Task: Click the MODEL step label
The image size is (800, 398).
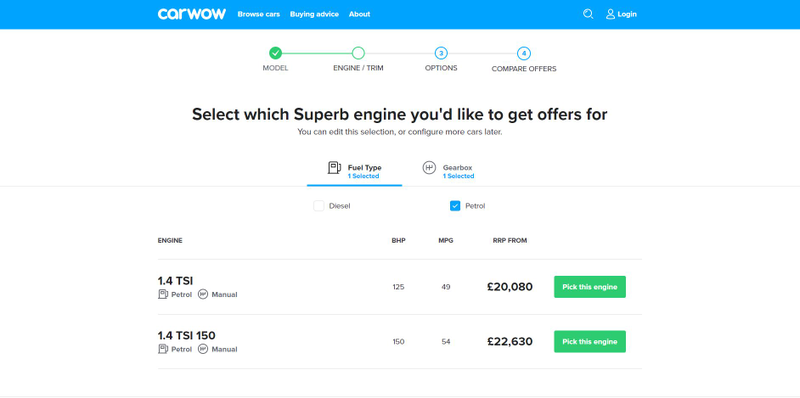Action: coord(276,68)
